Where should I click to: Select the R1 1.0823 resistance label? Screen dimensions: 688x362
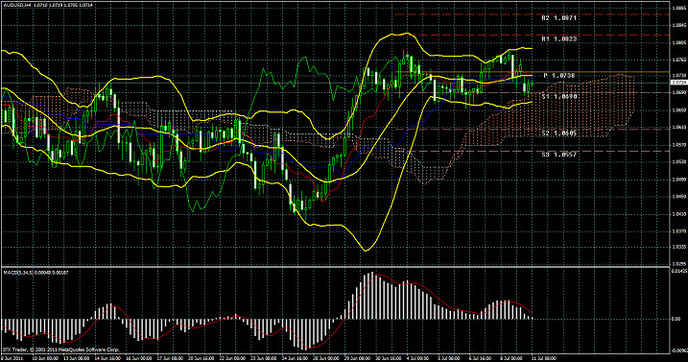(559, 39)
